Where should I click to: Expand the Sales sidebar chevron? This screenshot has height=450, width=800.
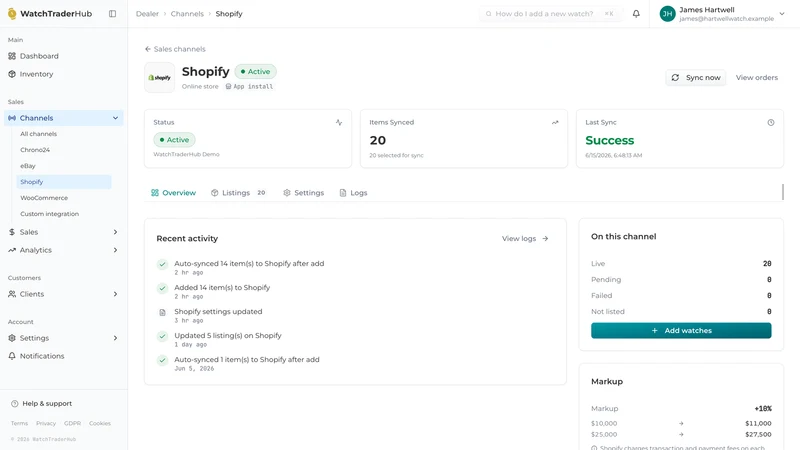(x=115, y=232)
